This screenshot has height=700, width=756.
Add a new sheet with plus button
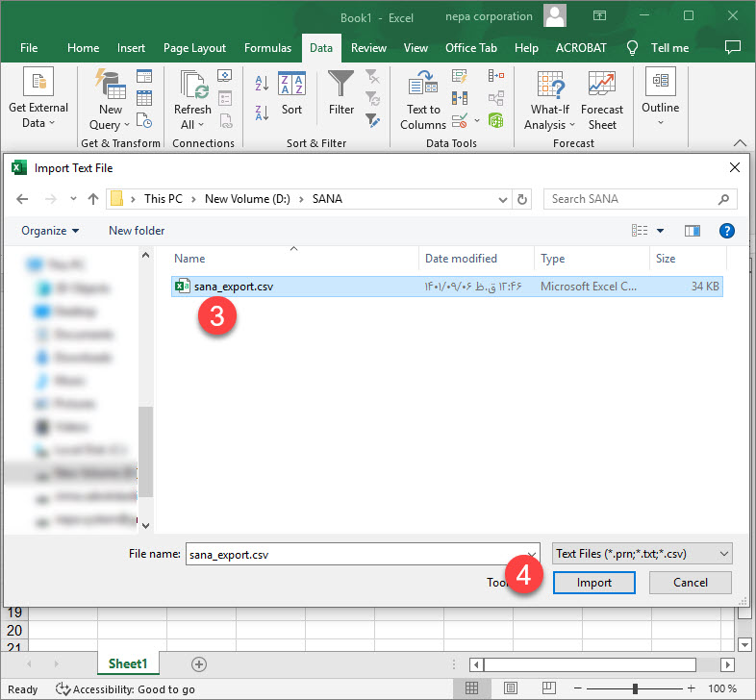tap(199, 664)
